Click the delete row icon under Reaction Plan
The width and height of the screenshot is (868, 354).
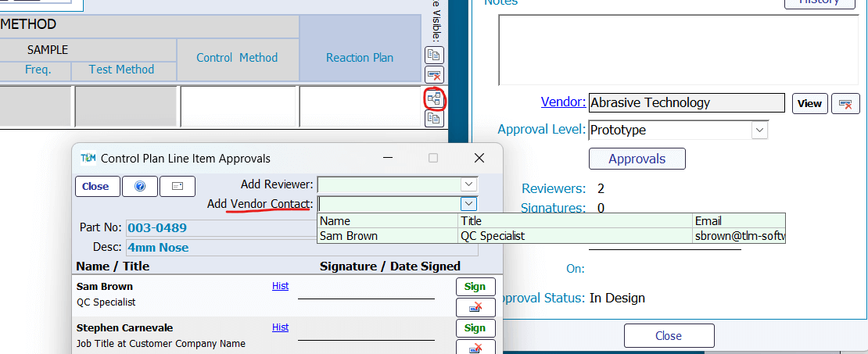coord(434,75)
